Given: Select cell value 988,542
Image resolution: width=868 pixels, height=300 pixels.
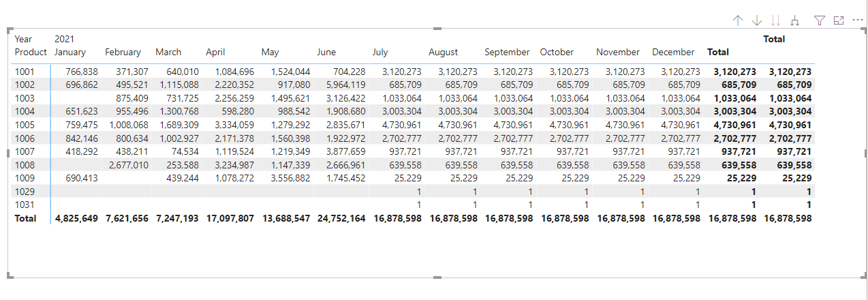Looking at the screenshot, I should [x=294, y=111].
